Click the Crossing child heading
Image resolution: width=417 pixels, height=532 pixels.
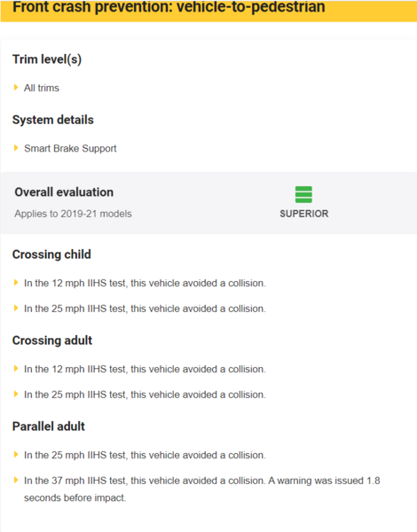click(x=51, y=254)
